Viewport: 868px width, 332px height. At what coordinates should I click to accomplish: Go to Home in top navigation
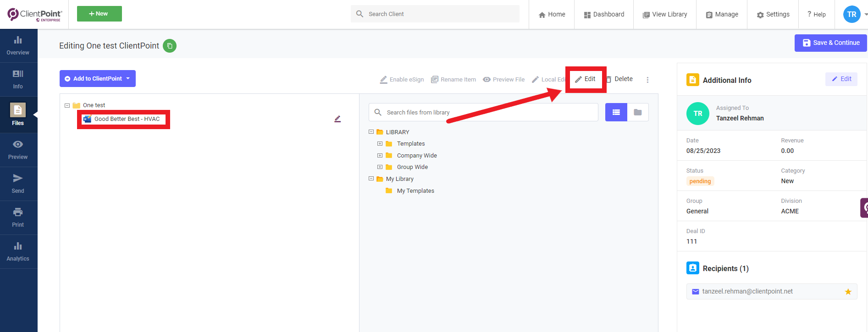pyautogui.click(x=552, y=14)
